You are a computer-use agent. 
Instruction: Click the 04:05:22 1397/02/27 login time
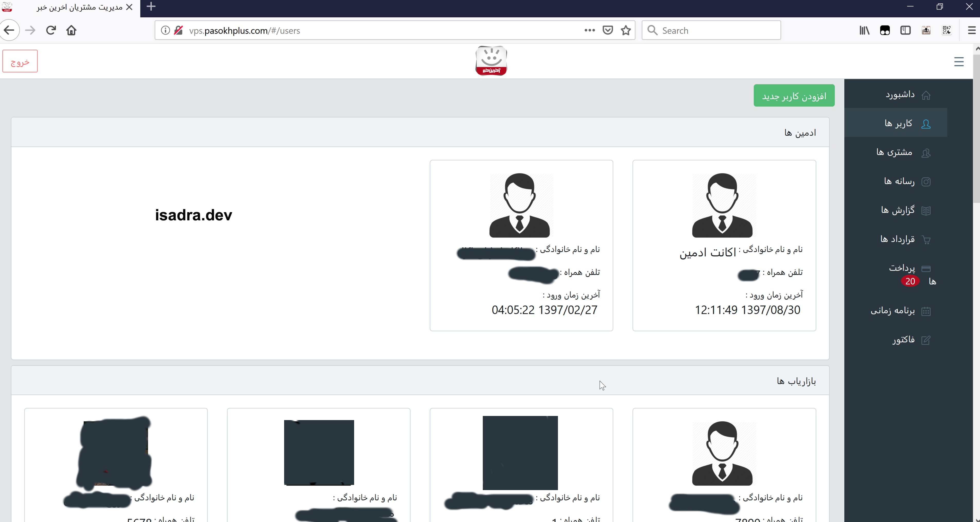(544, 310)
